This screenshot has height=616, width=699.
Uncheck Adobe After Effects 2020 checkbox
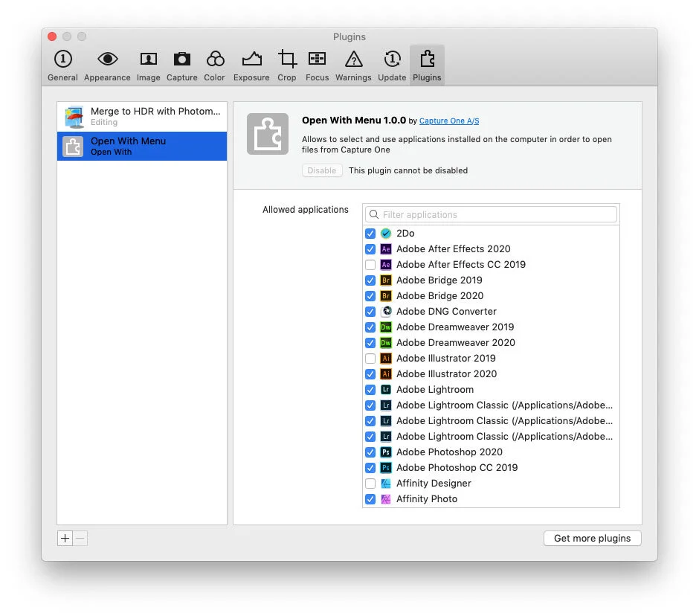click(370, 249)
